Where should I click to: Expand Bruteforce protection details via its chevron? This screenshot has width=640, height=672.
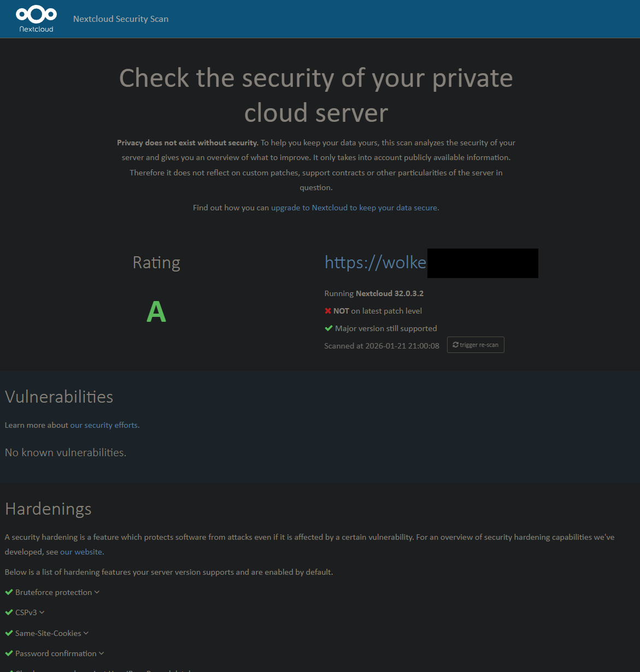(97, 592)
